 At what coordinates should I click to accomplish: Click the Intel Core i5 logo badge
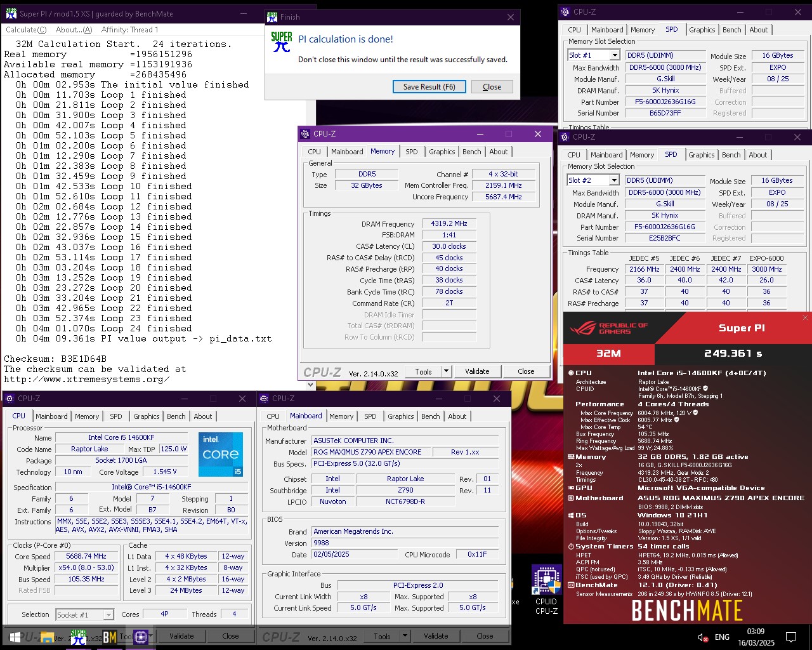pyautogui.click(x=221, y=454)
